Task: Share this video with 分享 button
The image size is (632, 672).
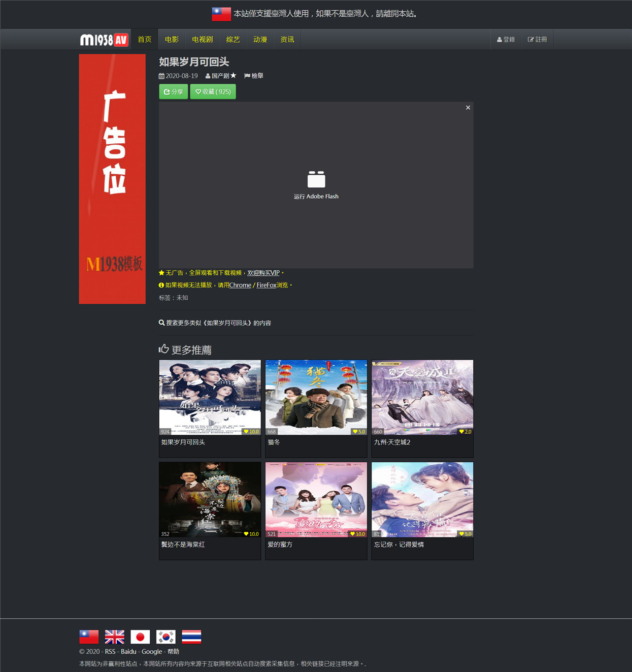Action: tap(174, 92)
